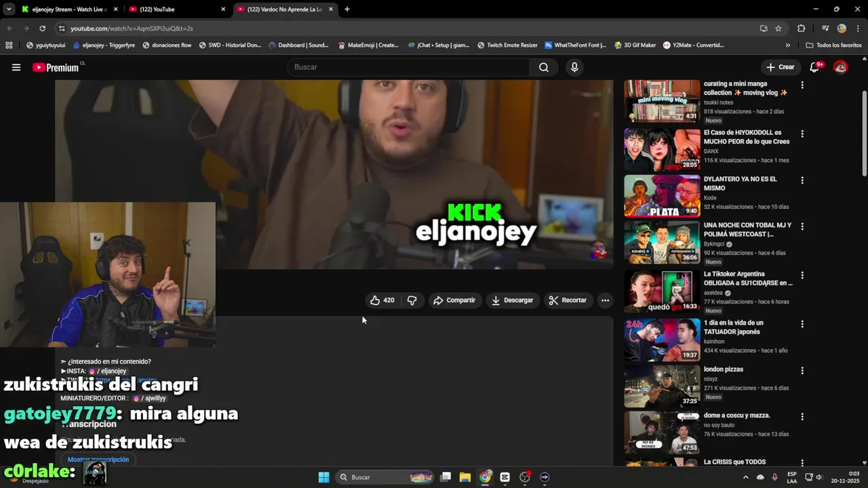Open volume control in system tray
The image size is (868, 488).
pyautogui.click(x=818, y=477)
